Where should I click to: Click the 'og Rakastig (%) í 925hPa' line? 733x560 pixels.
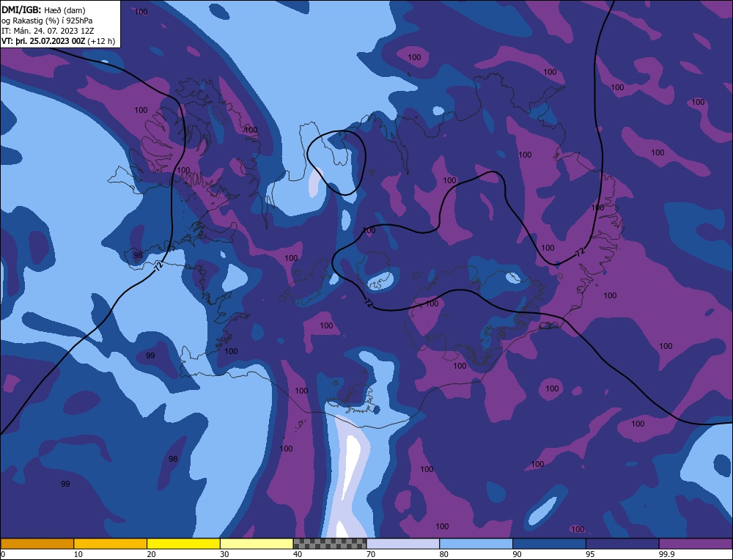click(x=47, y=21)
